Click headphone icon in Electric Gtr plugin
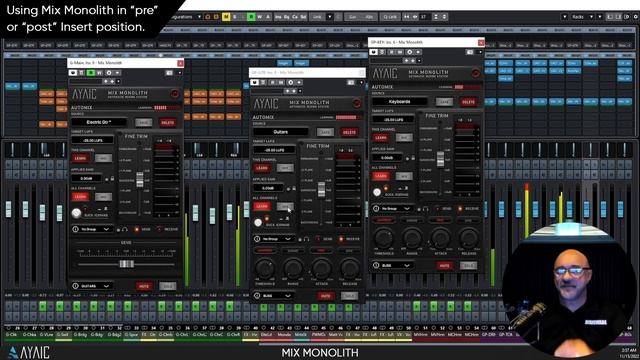Viewport: 640px width, 360px height. point(124,229)
